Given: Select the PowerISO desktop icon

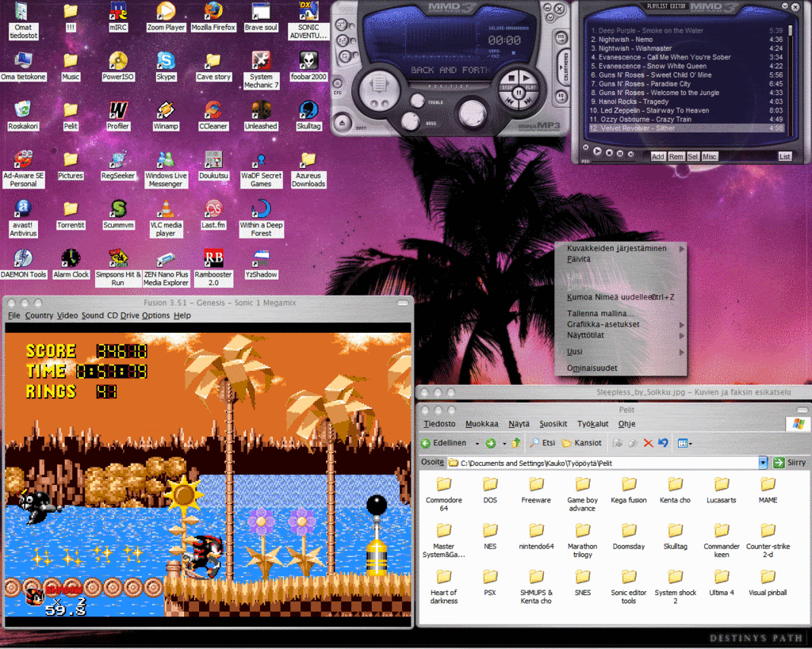Looking at the screenshot, I should (118, 66).
